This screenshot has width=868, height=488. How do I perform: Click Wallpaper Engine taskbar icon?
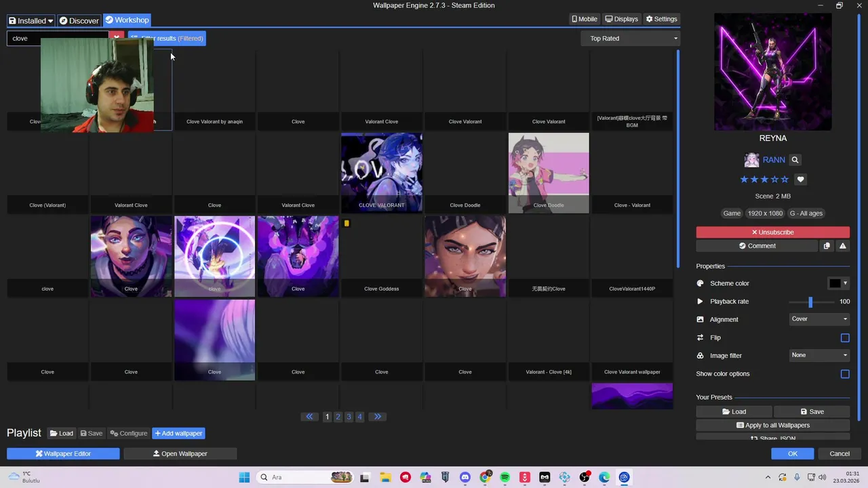(x=624, y=477)
